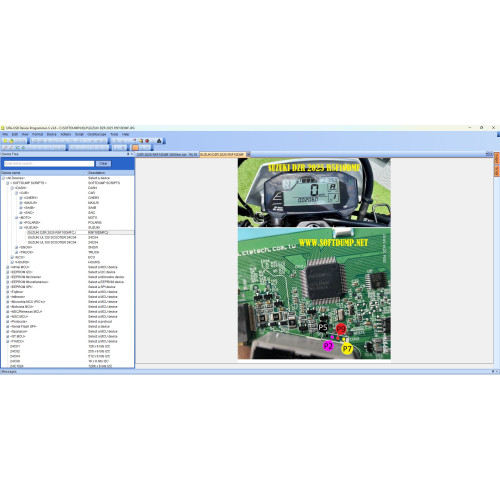The height and width of the screenshot is (500, 500).
Task: Click the device search text field
Action: point(49,164)
